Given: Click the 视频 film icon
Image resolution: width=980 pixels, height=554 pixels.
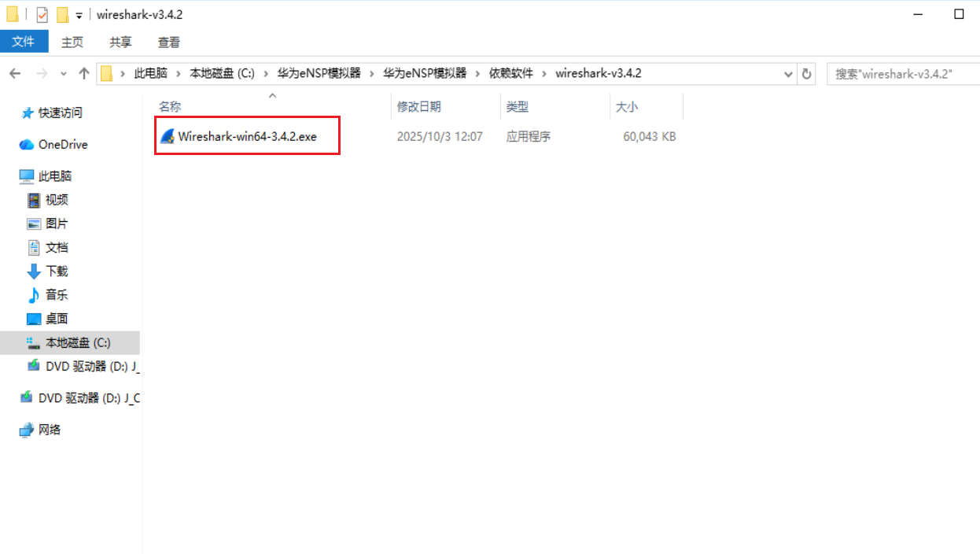Looking at the screenshot, I should (x=34, y=200).
